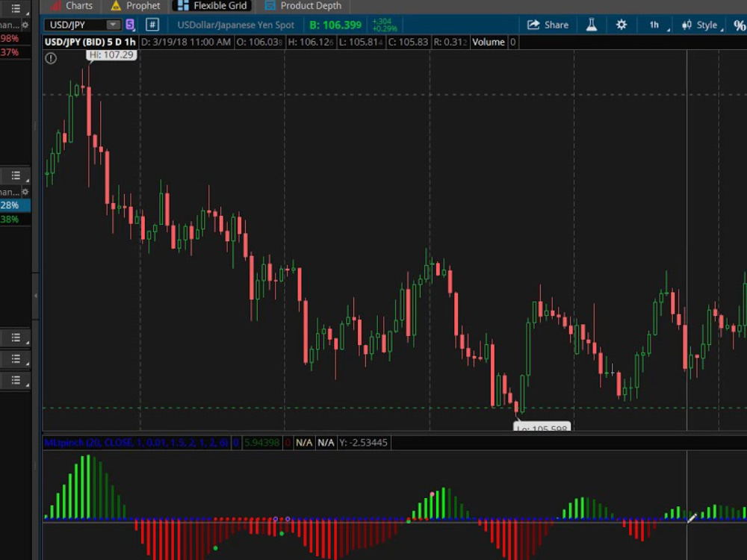Click the R: 0.312 range value
This screenshot has height=560, width=747.
click(x=450, y=42)
